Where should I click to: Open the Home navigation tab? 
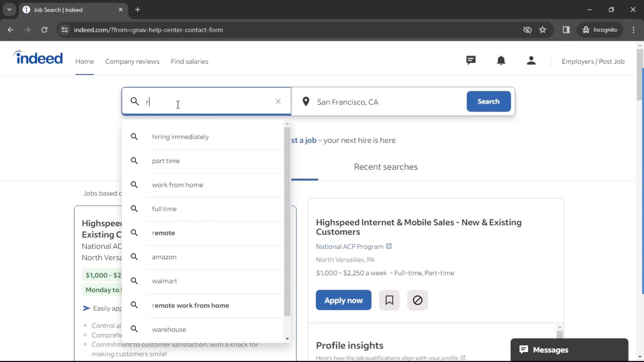[85, 61]
